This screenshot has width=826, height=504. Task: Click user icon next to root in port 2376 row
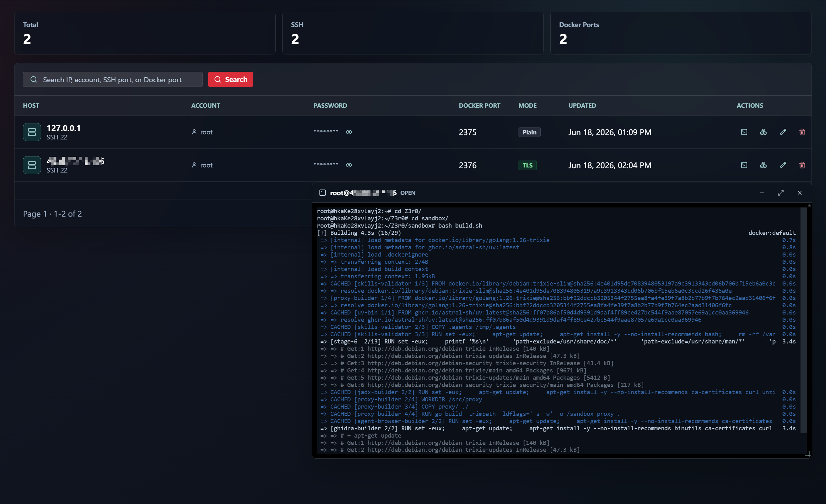tap(194, 165)
